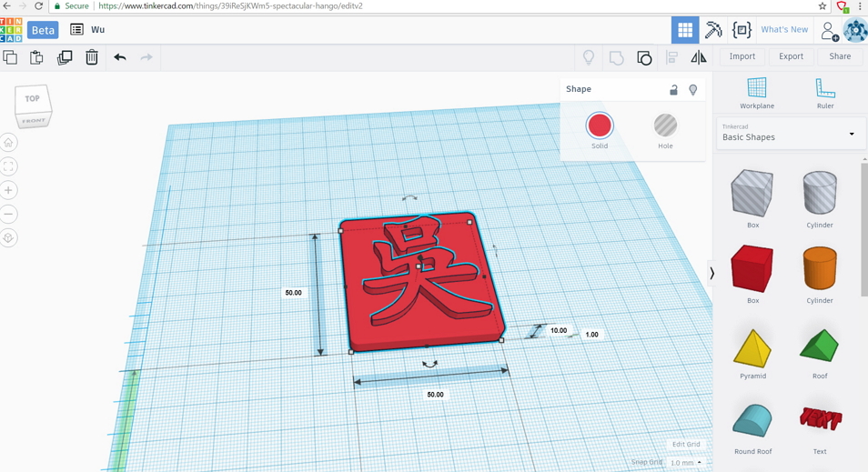Set shape to Hole
Viewport: 868px width, 472px height.
click(x=665, y=126)
